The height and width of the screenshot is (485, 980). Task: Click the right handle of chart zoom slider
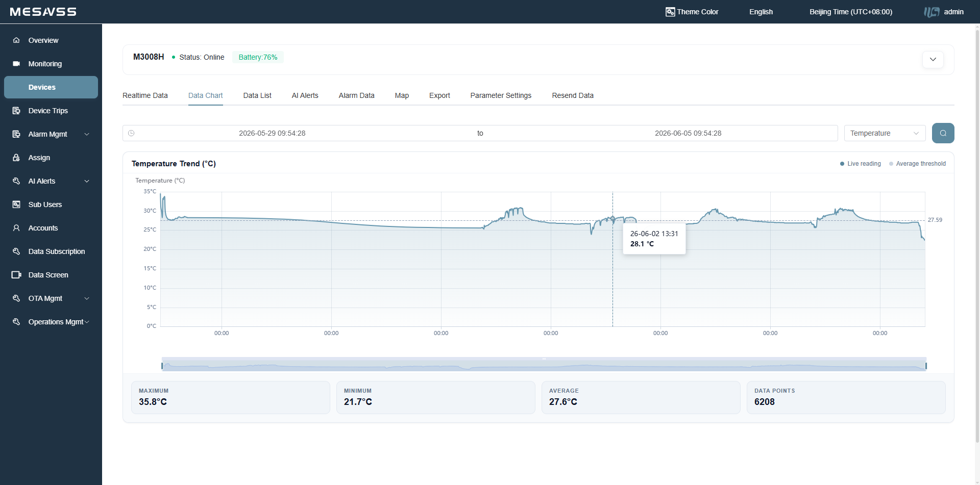926,366
